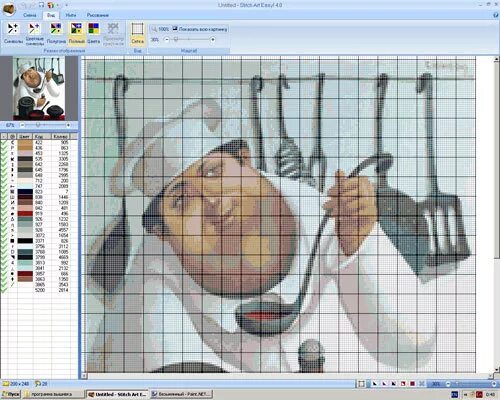This screenshot has height=400, width=500.
Task: Toggle checkmark for thread 823
Action: click(x=4, y=192)
